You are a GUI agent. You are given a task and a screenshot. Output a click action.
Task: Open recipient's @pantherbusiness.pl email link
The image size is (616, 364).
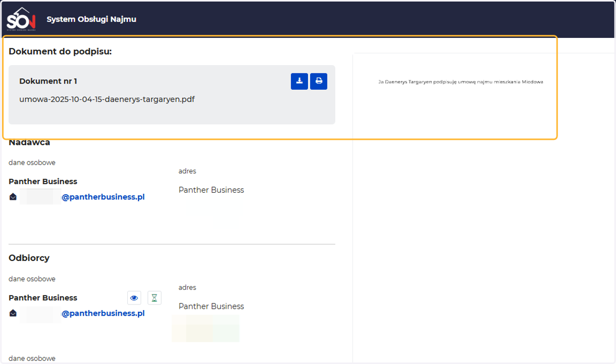(x=103, y=313)
